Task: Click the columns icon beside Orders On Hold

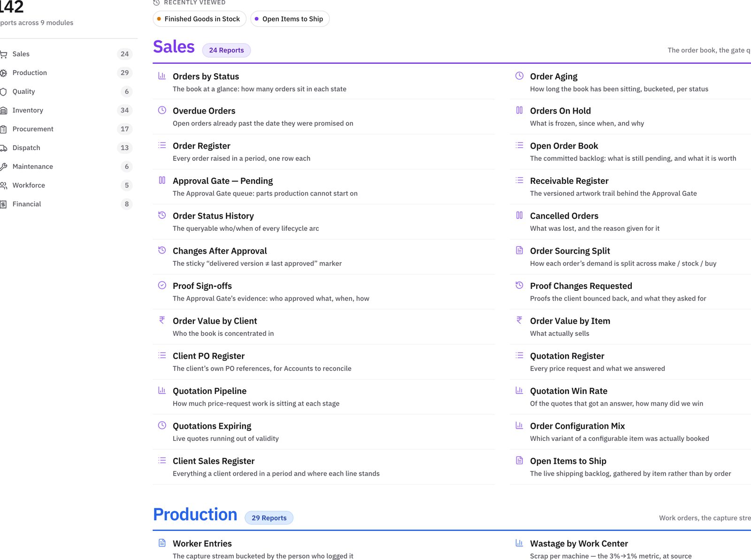Action: (x=519, y=110)
